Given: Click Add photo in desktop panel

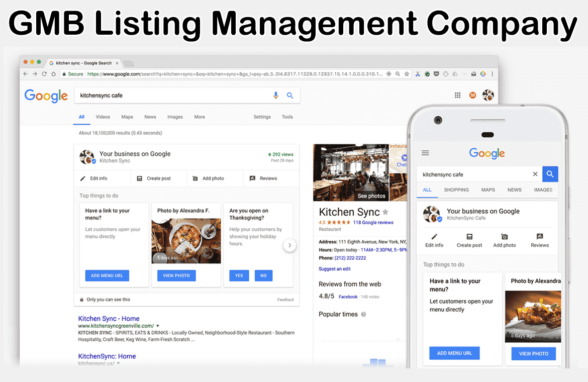Looking at the screenshot, I should point(208,178).
